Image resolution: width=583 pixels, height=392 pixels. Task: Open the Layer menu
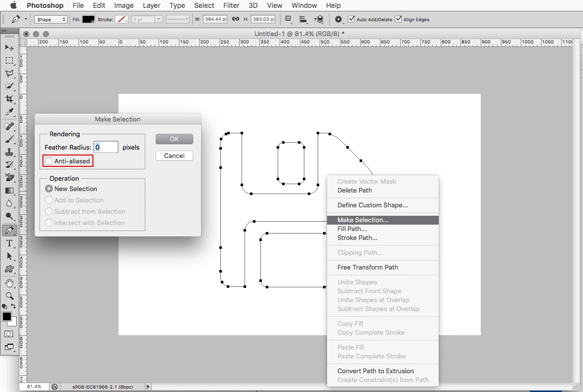pyautogui.click(x=151, y=5)
